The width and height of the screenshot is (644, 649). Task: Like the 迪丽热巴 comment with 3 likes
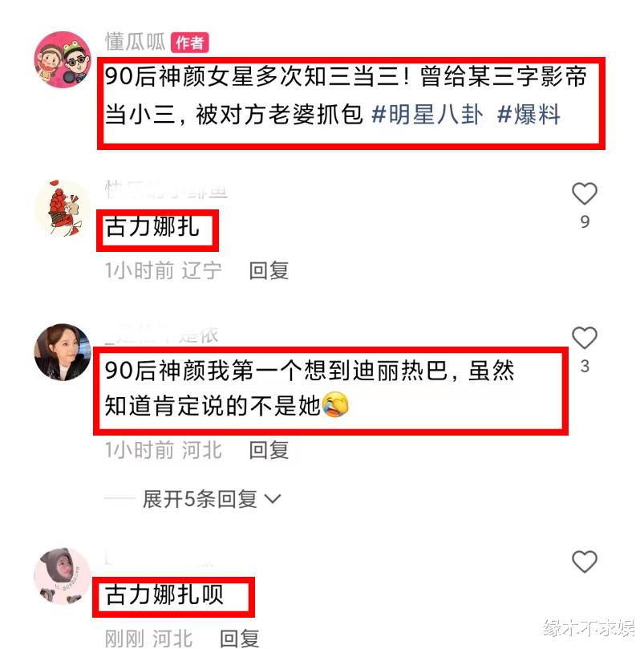click(584, 337)
